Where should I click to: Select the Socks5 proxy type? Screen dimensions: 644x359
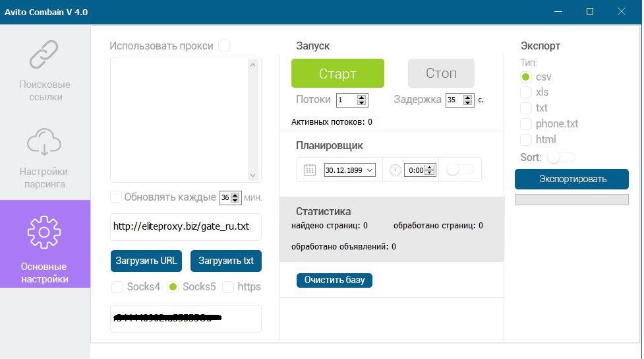[x=173, y=286]
